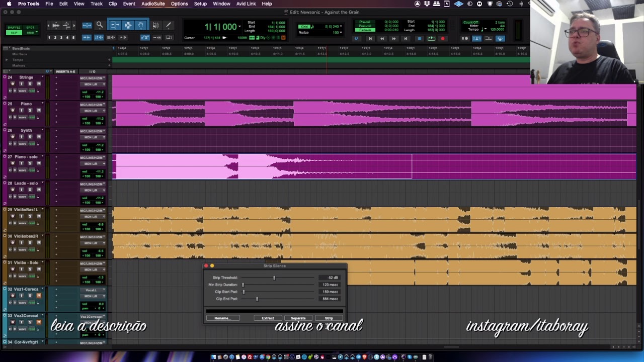
Task: Solo the Violão - Solo track
Action: click(30, 269)
